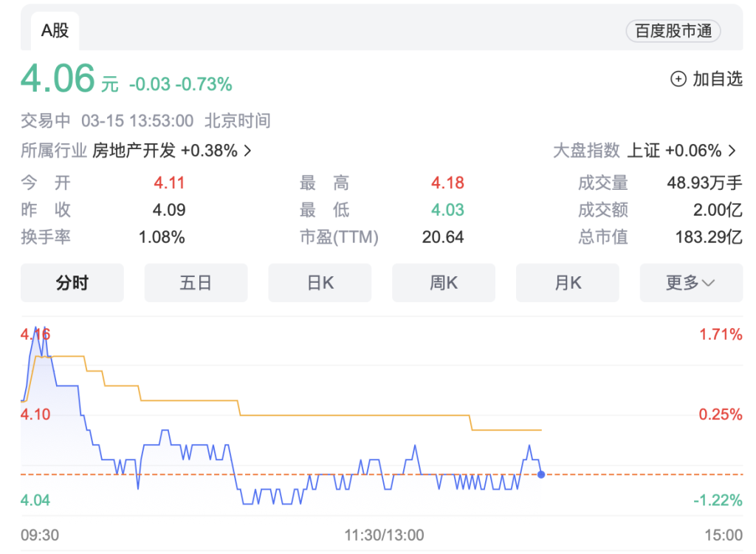Click the chevron after 房地产开发 +0.38%
This screenshot has height=554, width=756.
[248, 151]
